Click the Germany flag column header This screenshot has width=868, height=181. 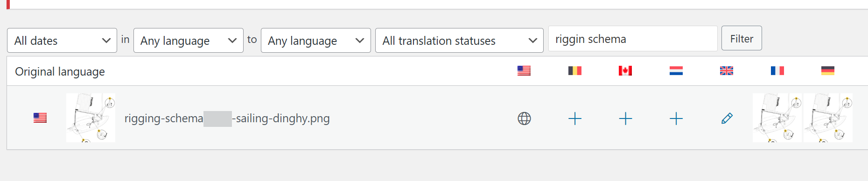[x=828, y=70]
